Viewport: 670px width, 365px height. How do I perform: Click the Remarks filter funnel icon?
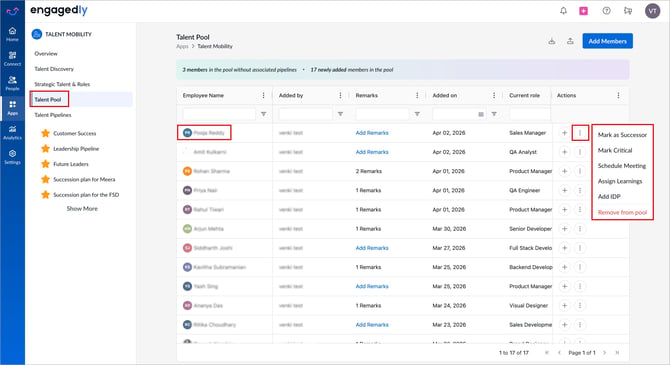point(417,114)
